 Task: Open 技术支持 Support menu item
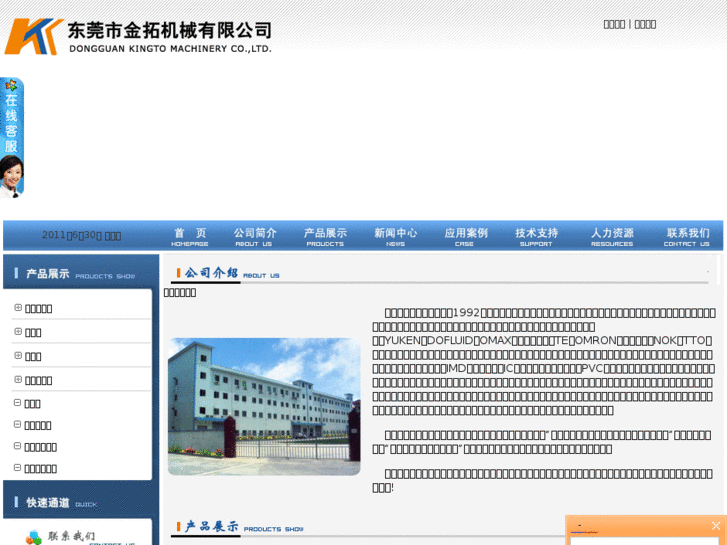coord(536,237)
